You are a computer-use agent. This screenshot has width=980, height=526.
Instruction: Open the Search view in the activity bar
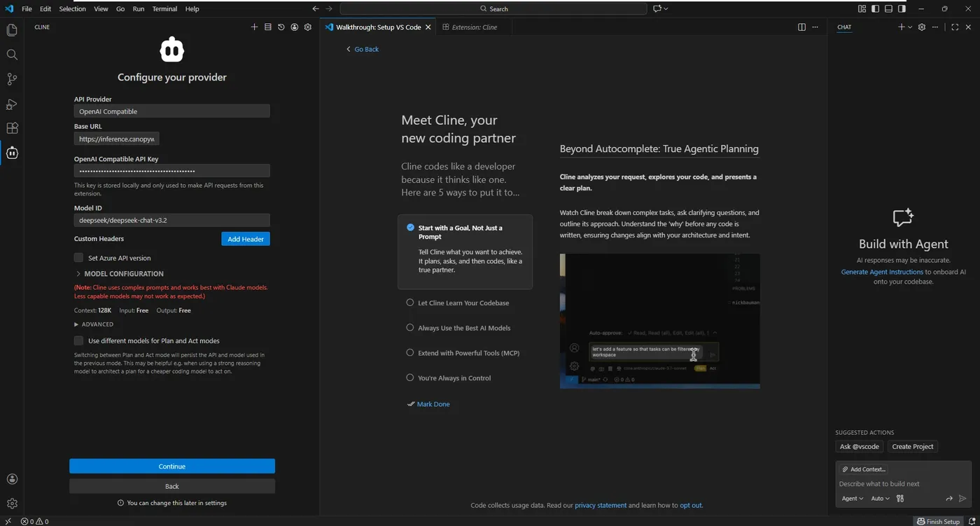pos(12,55)
